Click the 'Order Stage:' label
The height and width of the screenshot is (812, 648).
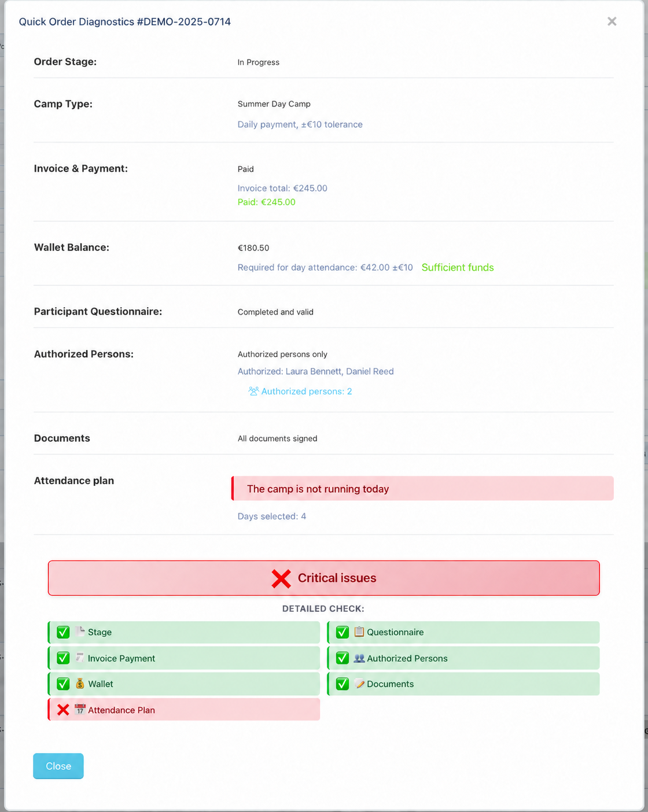[65, 62]
